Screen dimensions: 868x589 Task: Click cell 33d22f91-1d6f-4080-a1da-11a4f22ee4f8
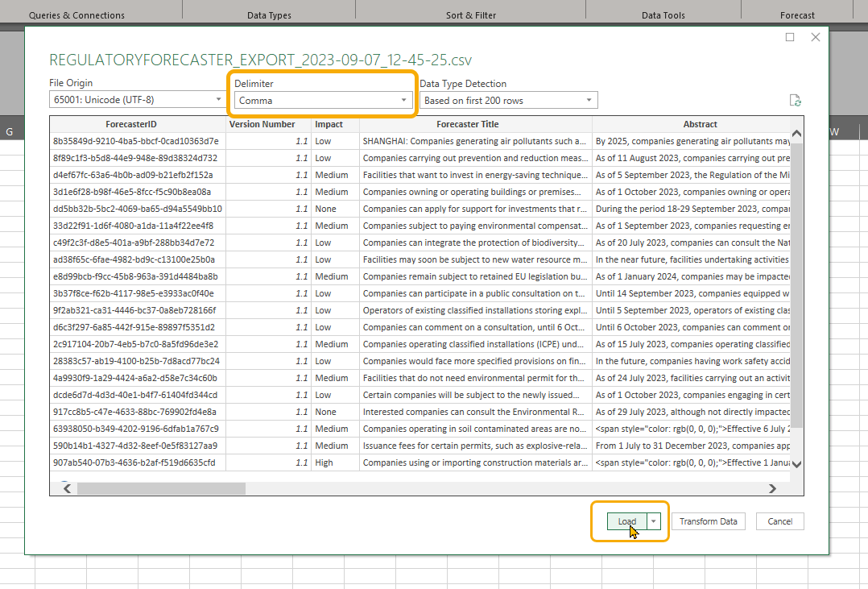138,226
